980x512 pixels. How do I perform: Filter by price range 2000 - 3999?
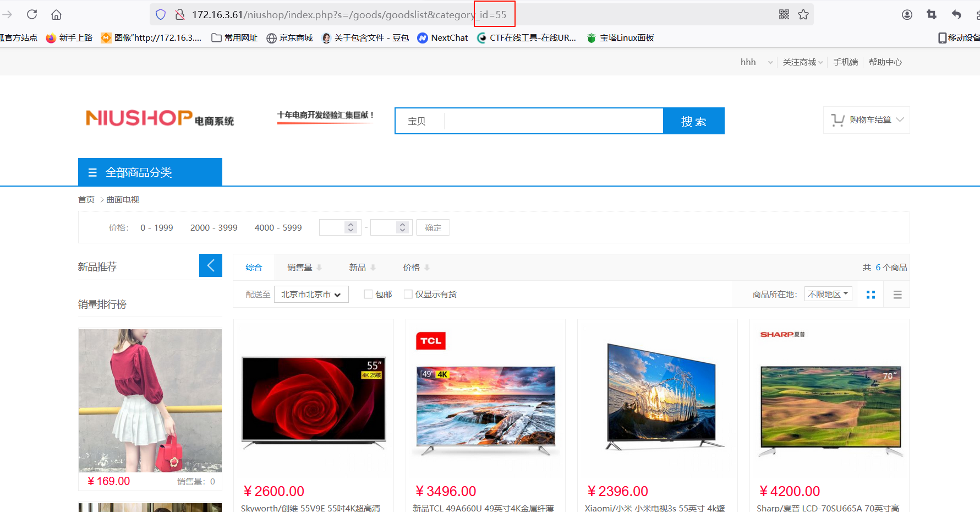[x=214, y=227]
